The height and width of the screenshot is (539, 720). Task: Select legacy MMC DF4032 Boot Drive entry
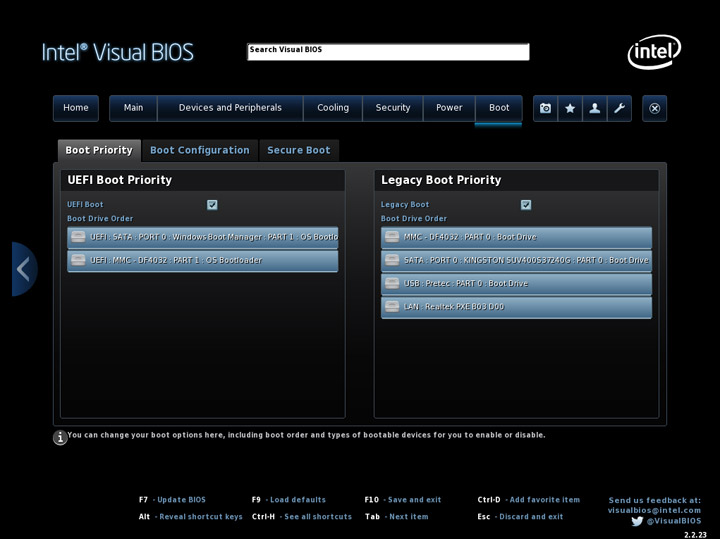pyautogui.click(x=516, y=237)
